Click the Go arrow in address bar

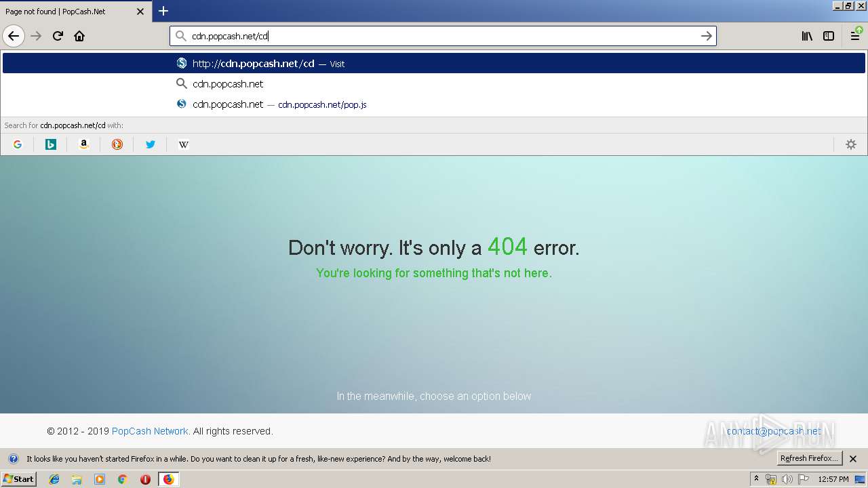(706, 36)
